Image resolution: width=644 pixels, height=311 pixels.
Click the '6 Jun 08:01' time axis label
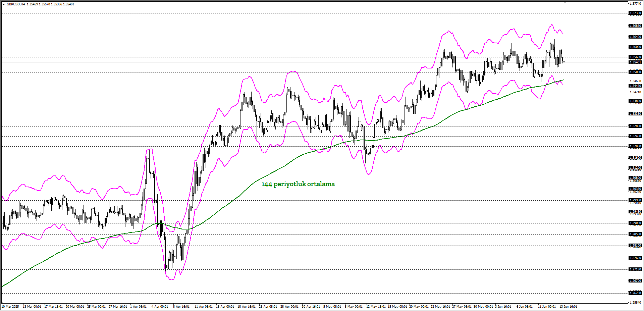(x=525, y=307)
